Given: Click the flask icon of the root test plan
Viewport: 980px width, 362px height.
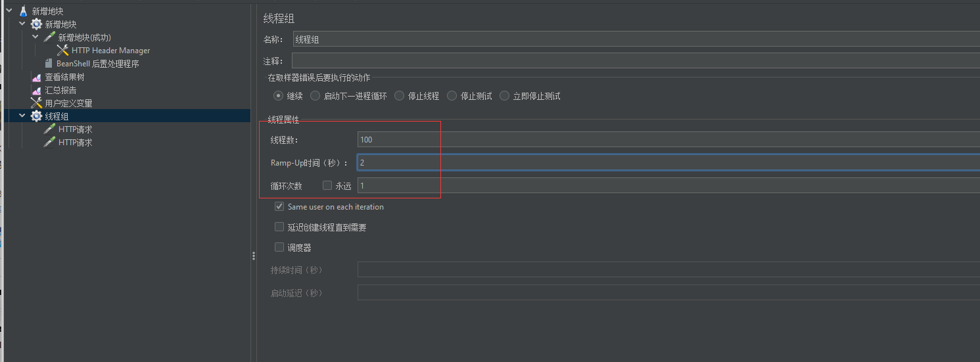Looking at the screenshot, I should coord(23,11).
